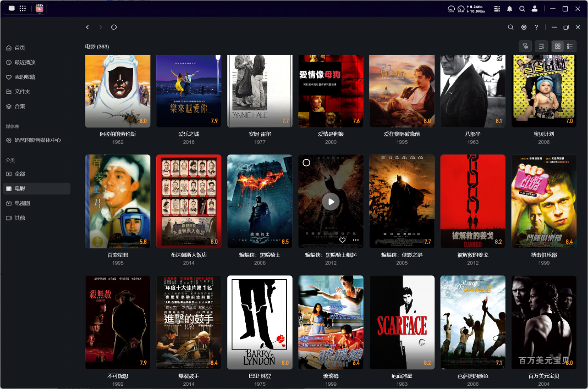The width and height of the screenshot is (588, 389).
Task: Click the desktop icon in system bar
Action: [11, 8]
